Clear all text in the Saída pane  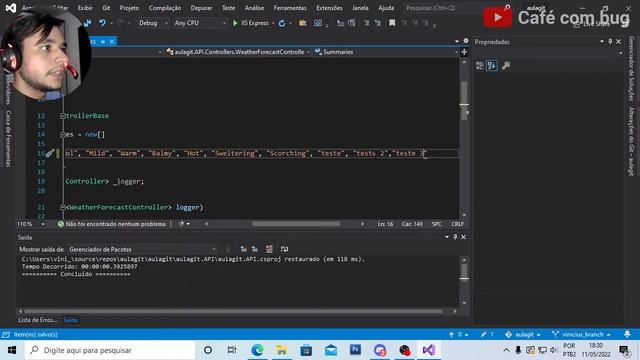click(269, 249)
